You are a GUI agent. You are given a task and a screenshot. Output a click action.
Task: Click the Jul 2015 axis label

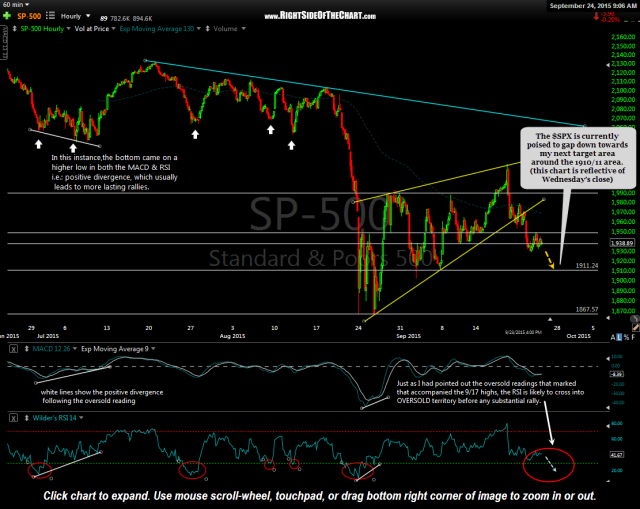(48, 336)
